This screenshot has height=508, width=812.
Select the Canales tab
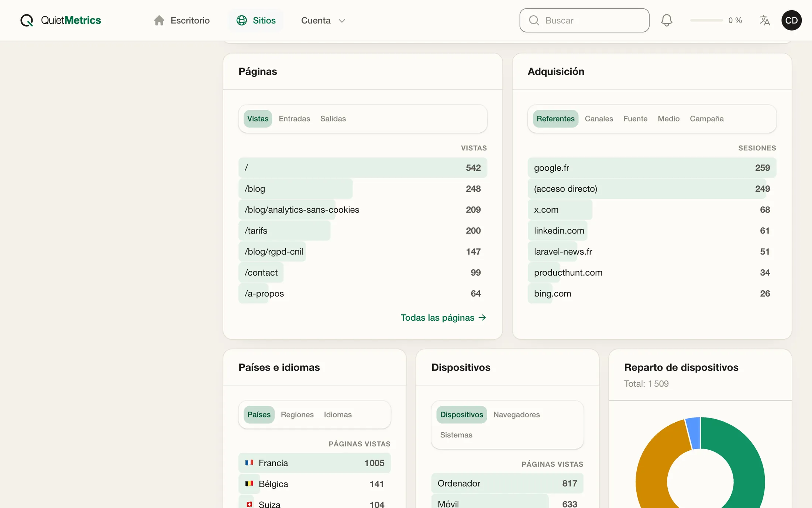pos(599,119)
